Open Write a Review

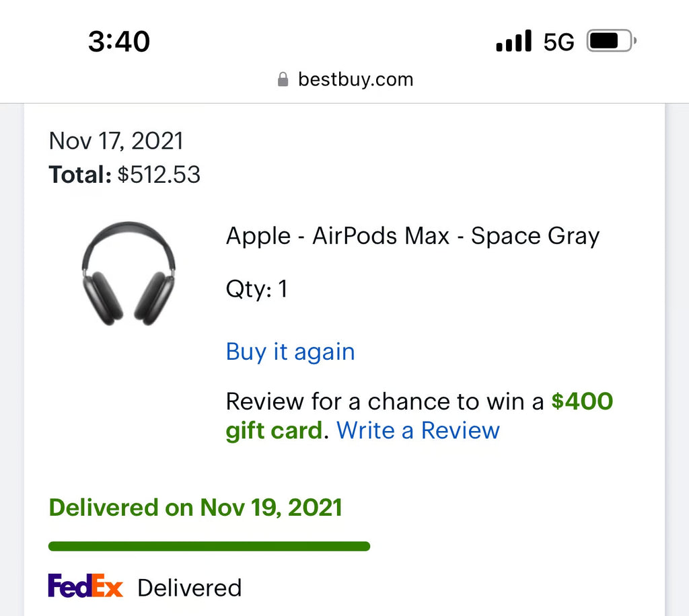[x=417, y=430]
